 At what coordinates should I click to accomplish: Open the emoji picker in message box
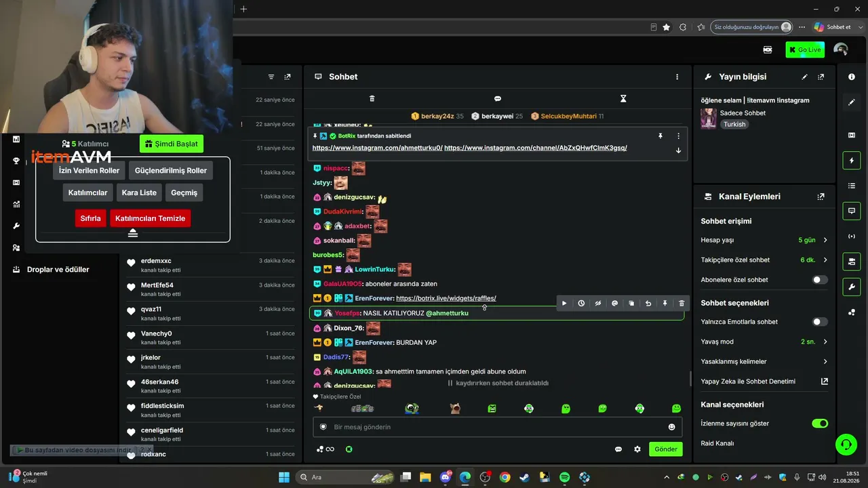click(x=672, y=427)
